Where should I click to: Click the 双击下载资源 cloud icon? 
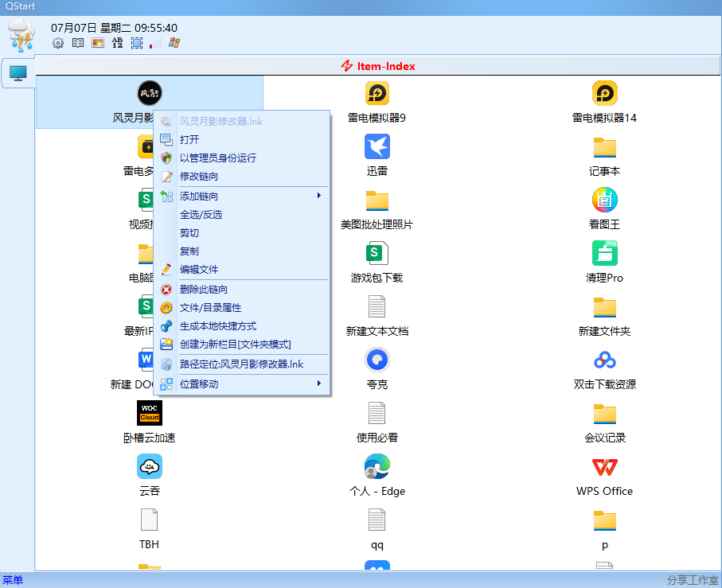[604, 360]
